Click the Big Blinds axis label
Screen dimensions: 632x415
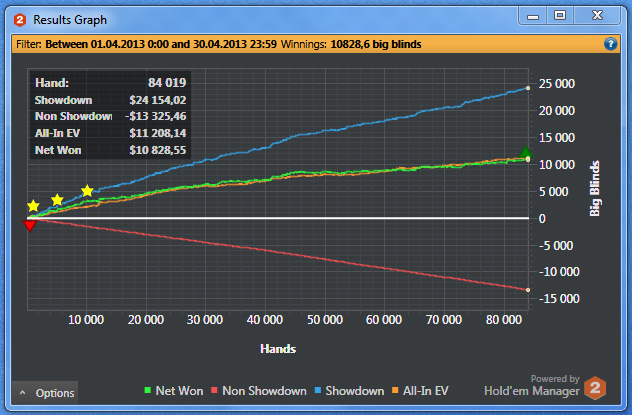point(595,189)
